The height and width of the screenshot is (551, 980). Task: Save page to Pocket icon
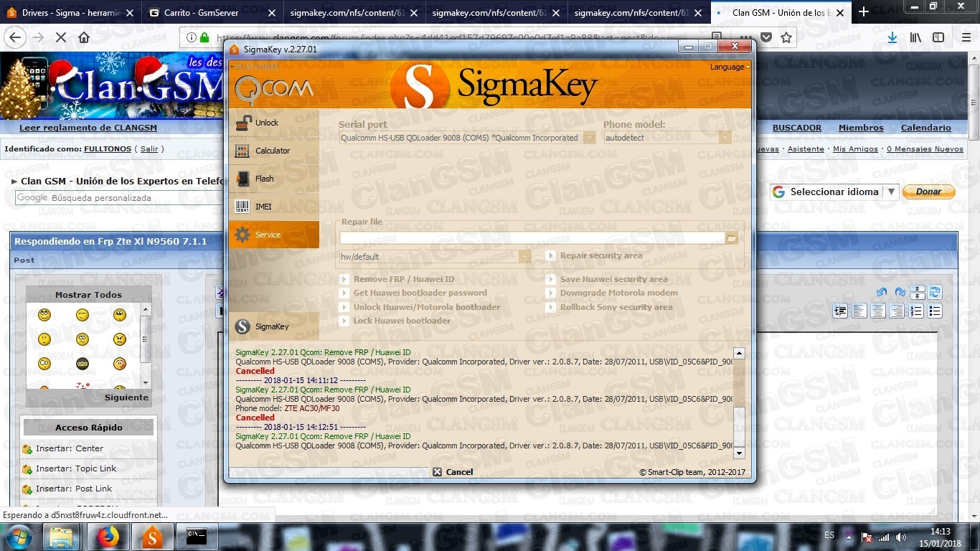(x=766, y=37)
